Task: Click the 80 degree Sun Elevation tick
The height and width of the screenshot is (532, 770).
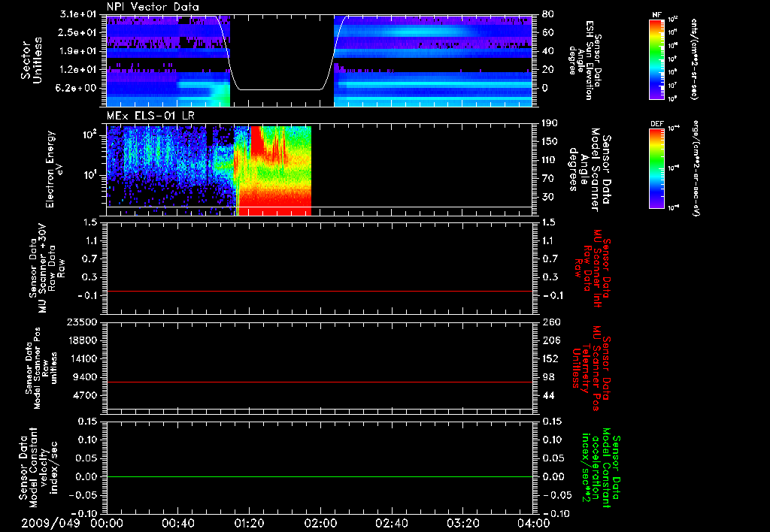Action: pos(548,14)
